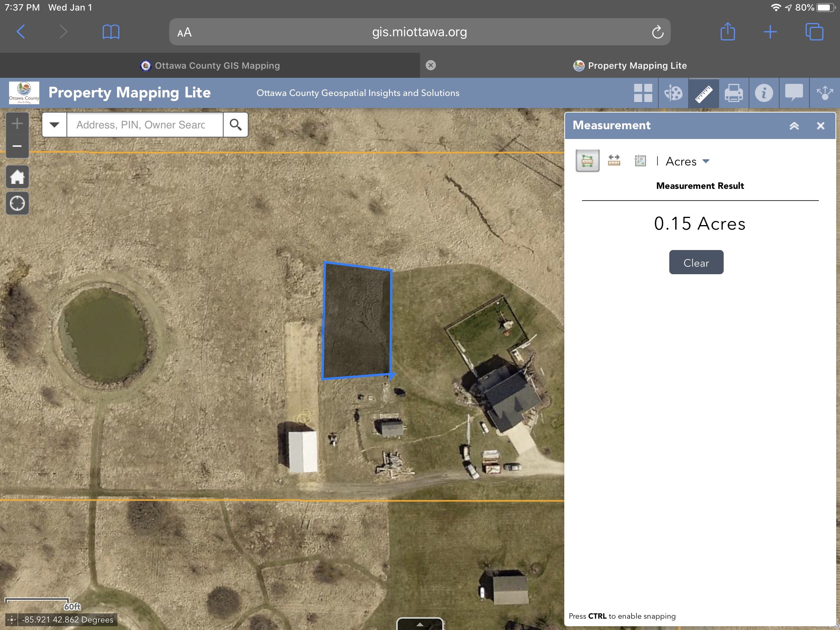
Task: Zoom in with the plus control
Action: pos(17,122)
